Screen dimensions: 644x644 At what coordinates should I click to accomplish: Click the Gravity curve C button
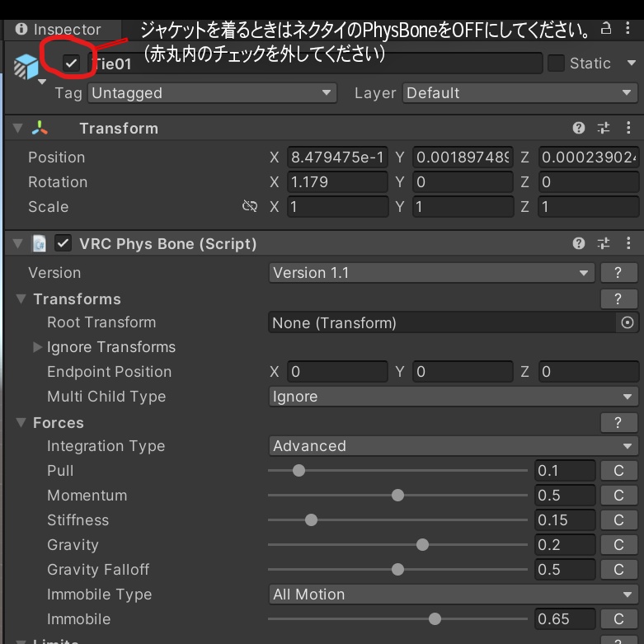tap(618, 544)
